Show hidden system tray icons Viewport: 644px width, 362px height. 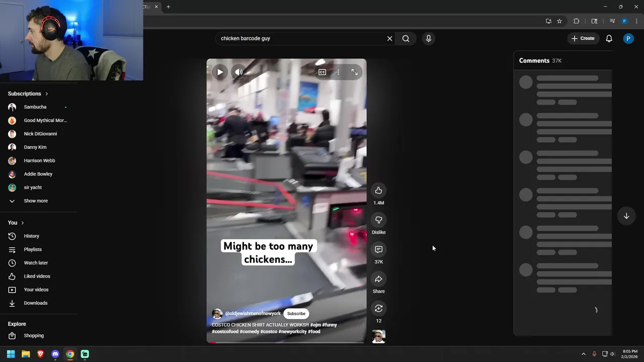coord(584,354)
